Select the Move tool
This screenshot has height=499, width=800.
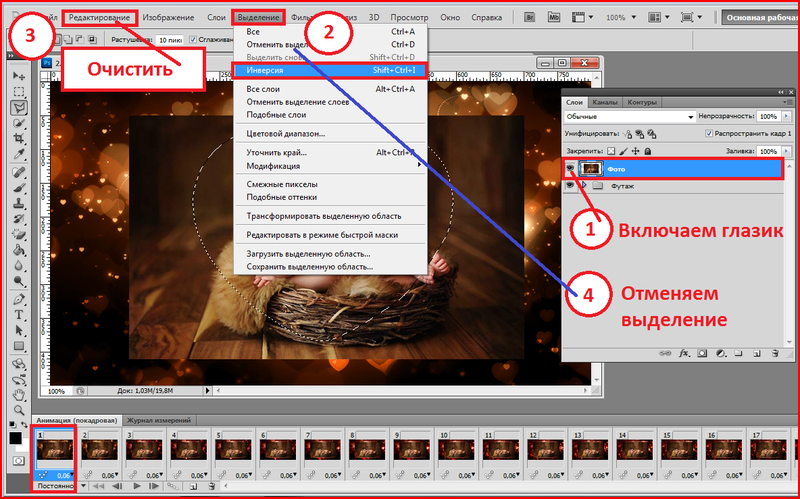pyautogui.click(x=19, y=76)
